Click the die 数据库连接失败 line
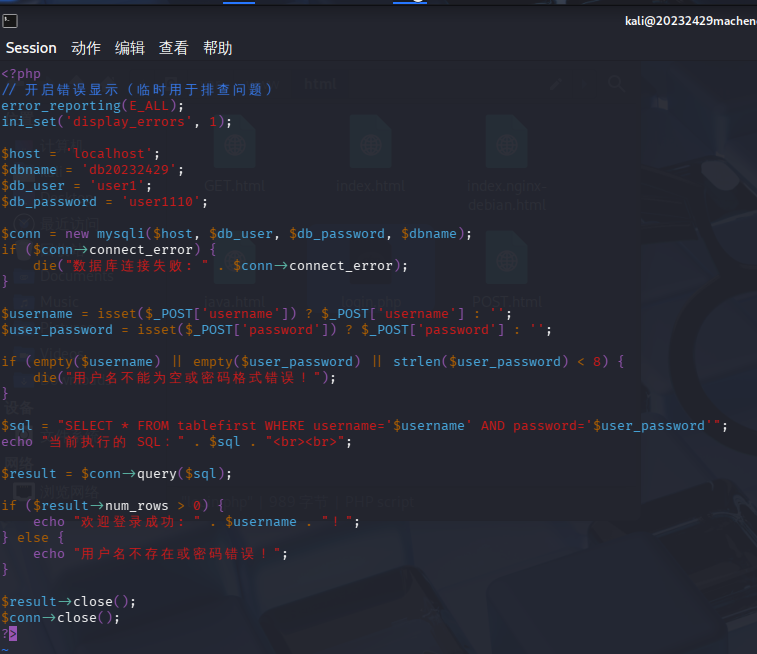Screen dimensions: 757x654 (220, 265)
